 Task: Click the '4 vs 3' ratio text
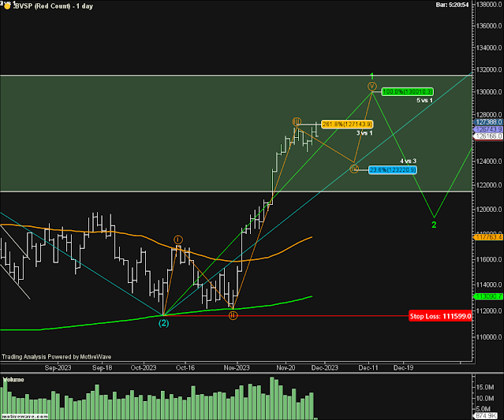(409, 161)
